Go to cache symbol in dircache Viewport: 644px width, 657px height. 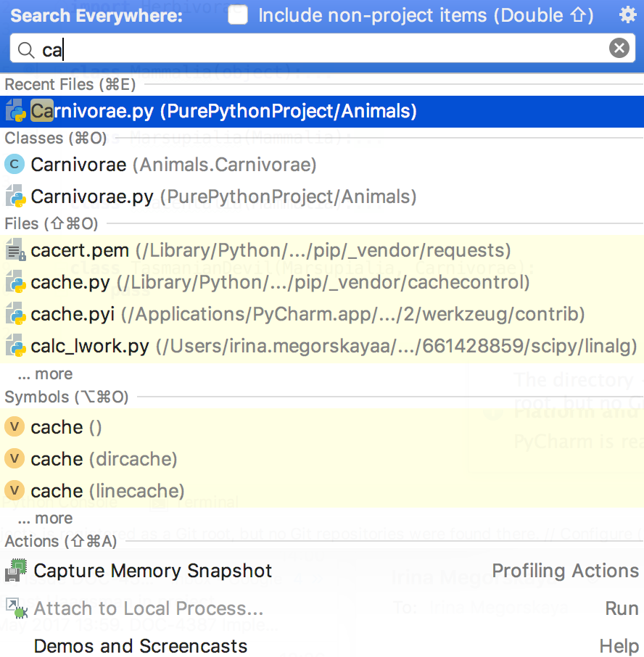(104, 459)
